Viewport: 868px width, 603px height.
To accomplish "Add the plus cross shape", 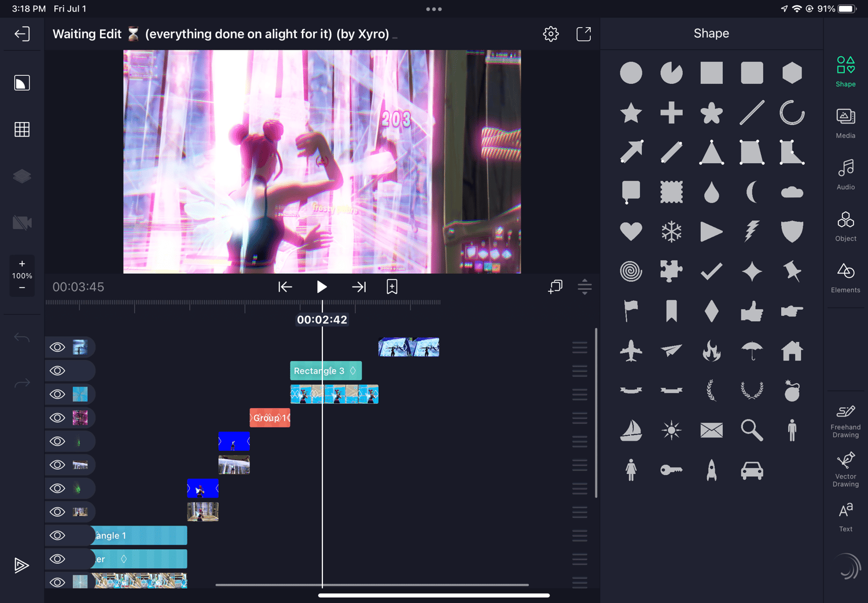I will (x=671, y=113).
